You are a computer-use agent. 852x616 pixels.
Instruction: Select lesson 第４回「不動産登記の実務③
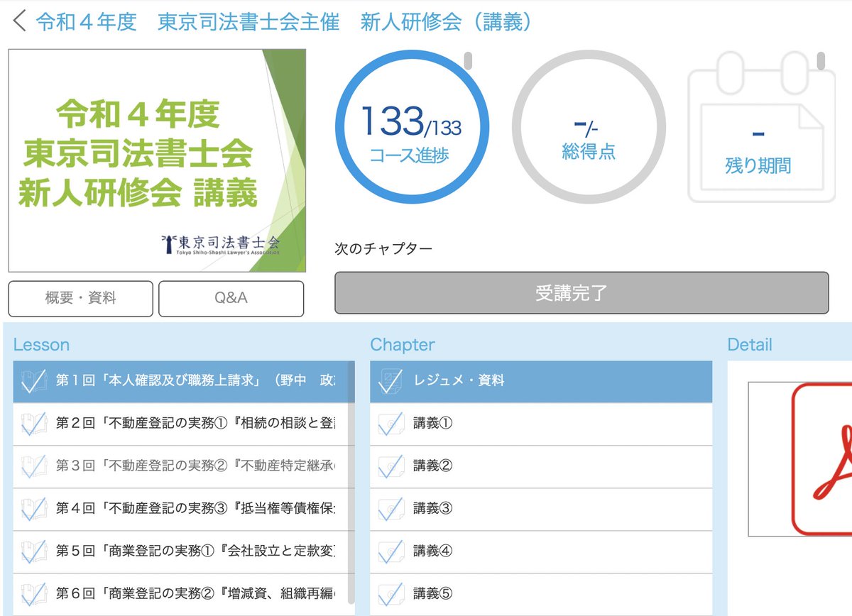(181, 509)
